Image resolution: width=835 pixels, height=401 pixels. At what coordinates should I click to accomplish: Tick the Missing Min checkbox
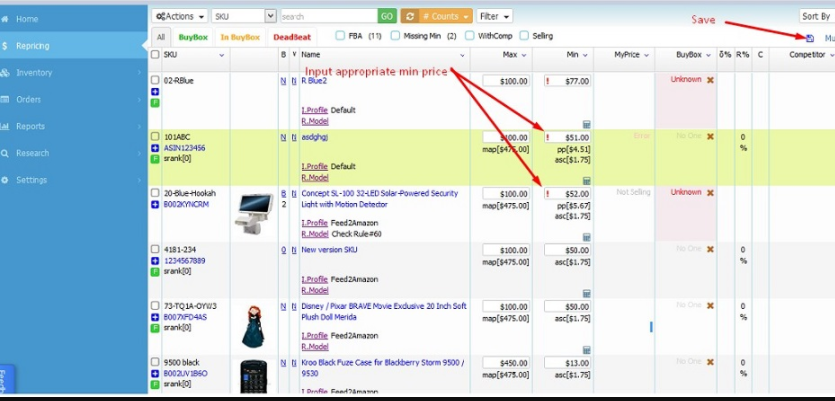395,36
